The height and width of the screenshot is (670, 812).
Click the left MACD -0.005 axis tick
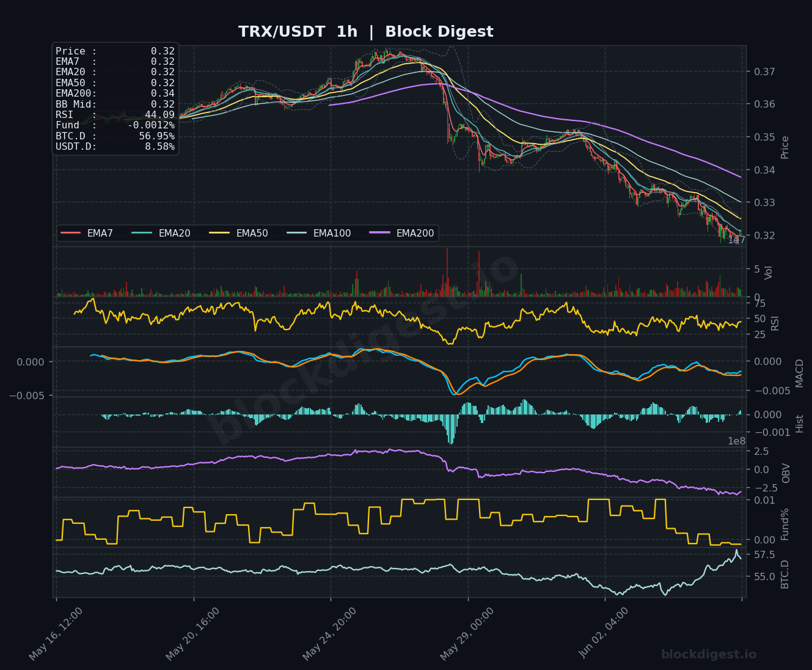[x=27, y=396]
